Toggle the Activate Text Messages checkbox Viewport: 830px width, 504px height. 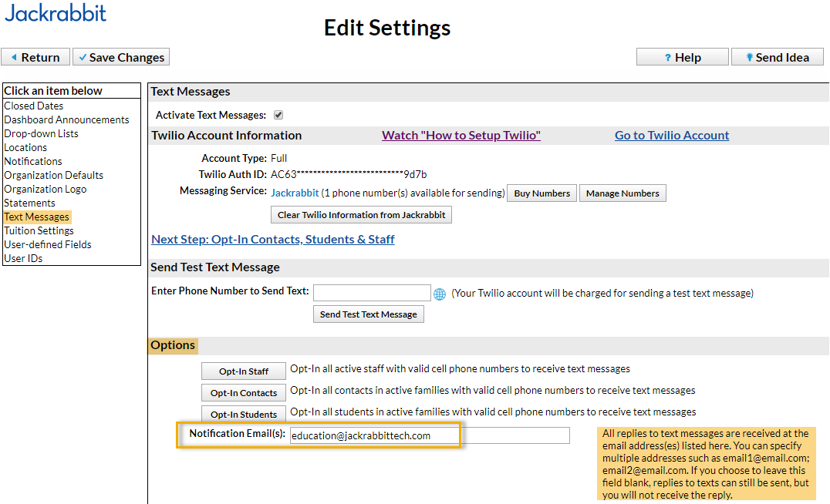[x=278, y=115]
